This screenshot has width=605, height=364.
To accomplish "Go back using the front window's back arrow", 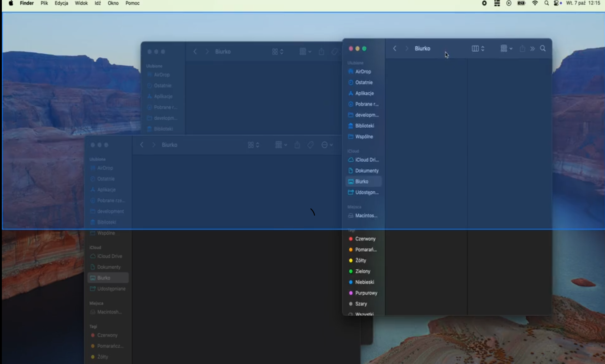I will 395,49.
